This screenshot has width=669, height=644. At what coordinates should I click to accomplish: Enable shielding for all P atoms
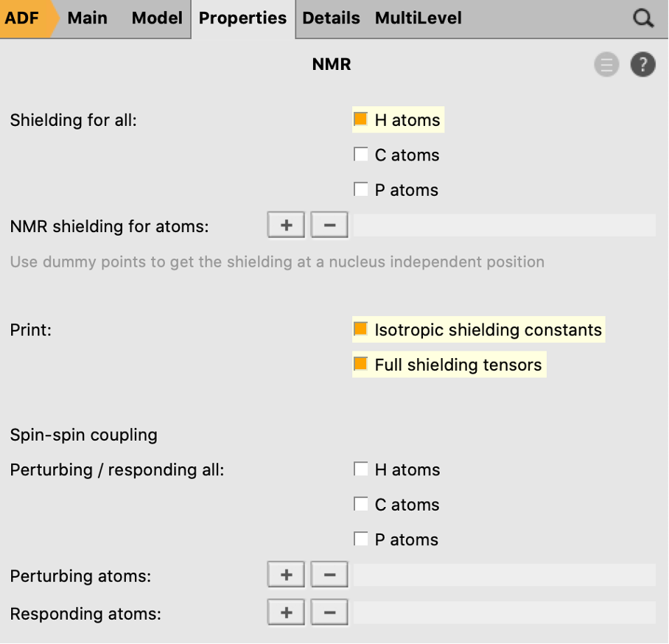coord(361,189)
